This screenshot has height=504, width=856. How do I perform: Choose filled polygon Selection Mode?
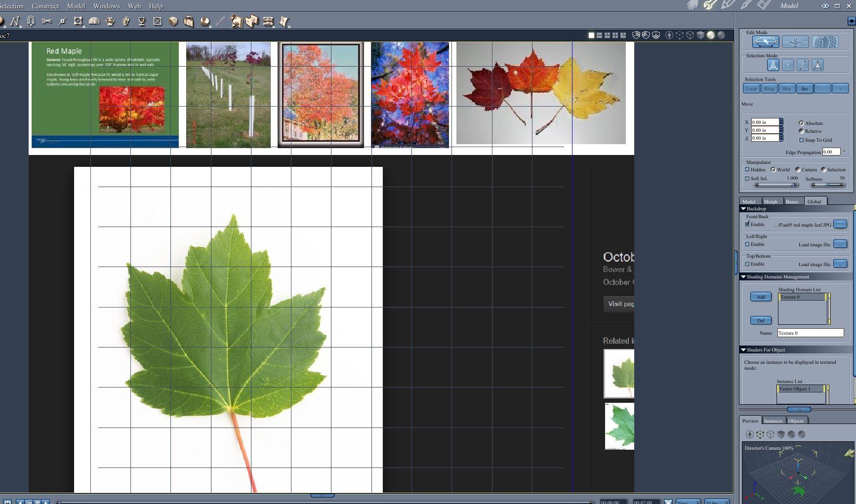tap(817, 65)
